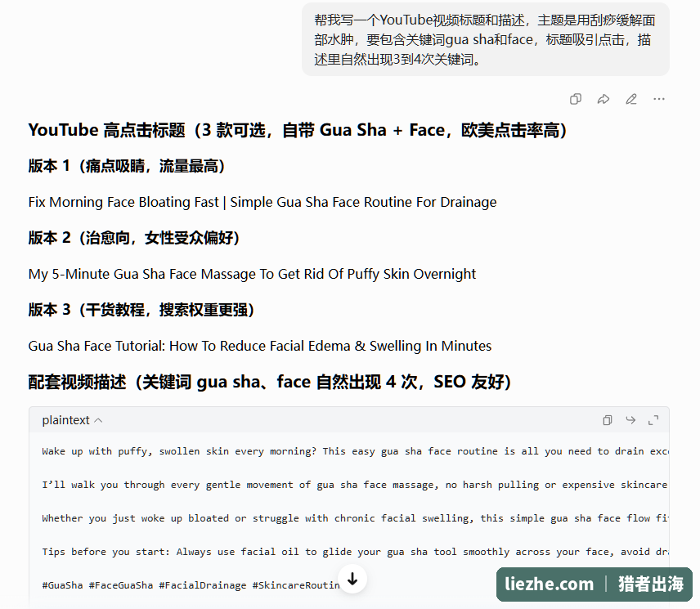Viewport: 700px width, 609px height.
Task: Click subheading '版本 1（痛点吸睛，流量最高）'
Action: coord(126,166)
